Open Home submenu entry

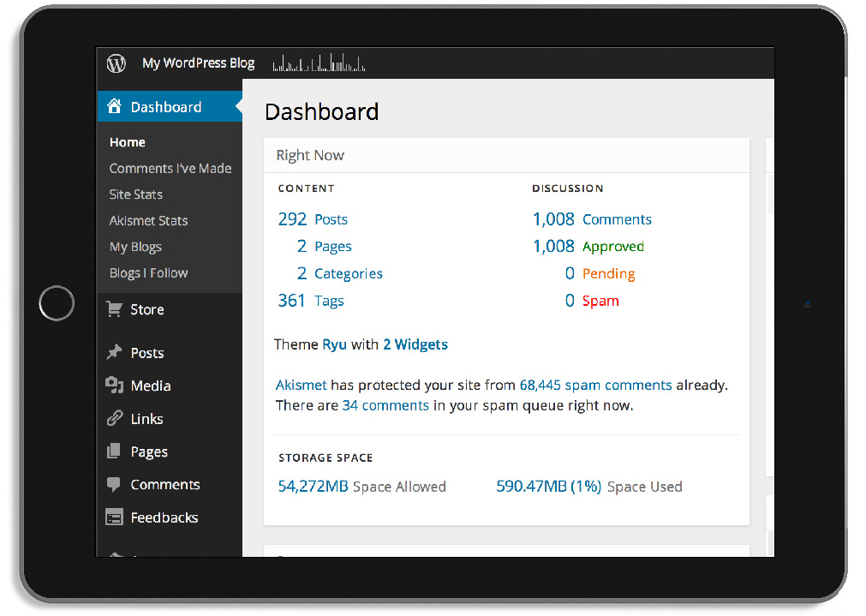coord(127,142)
